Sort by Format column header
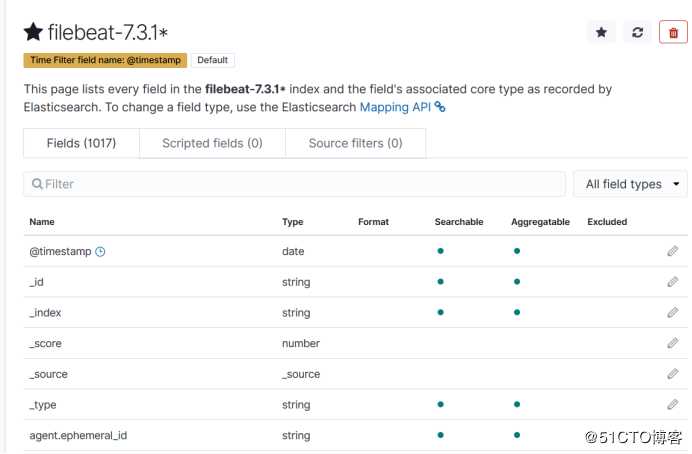 point(373,221)
